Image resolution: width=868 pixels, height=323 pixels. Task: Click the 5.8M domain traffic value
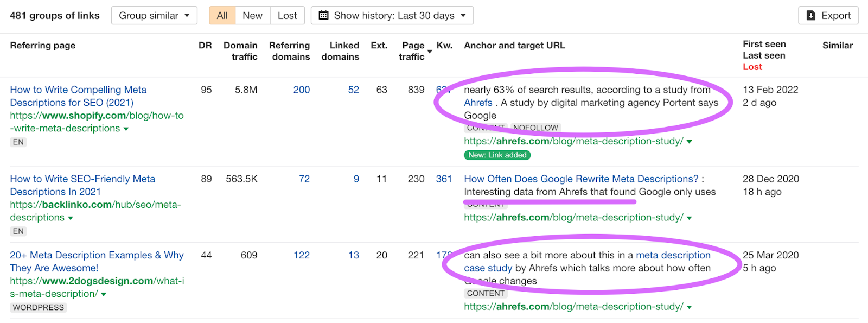coord(246,90)
